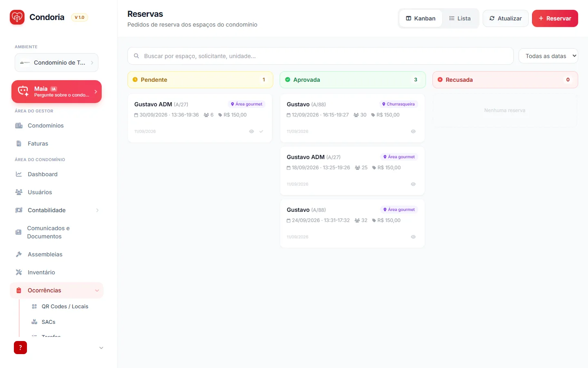The image size is (588, 368).
Task: Click the eye icon on the 18/09/2026 reservation
Action: tap(413, 184)
